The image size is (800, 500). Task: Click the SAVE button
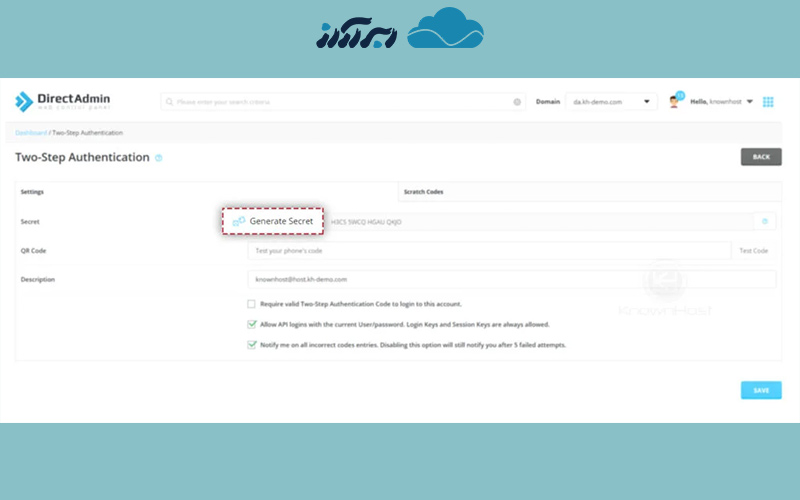pos(760,390)
